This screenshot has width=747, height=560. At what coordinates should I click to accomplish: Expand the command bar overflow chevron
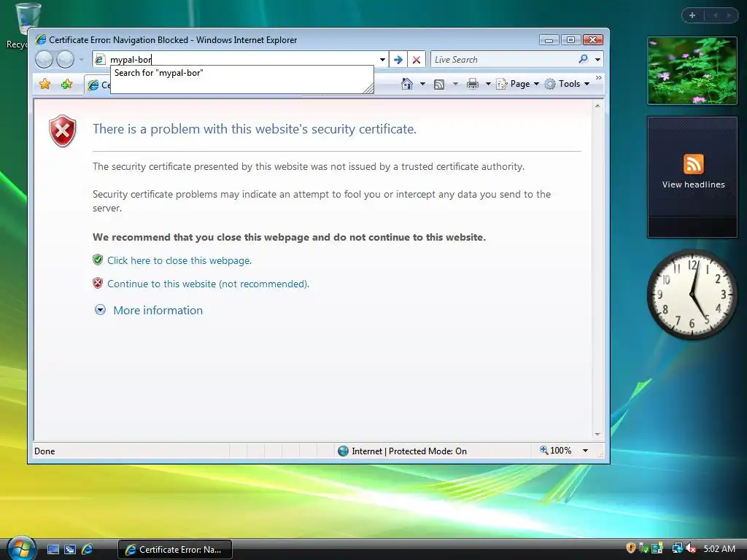click(x=599, y=77)
